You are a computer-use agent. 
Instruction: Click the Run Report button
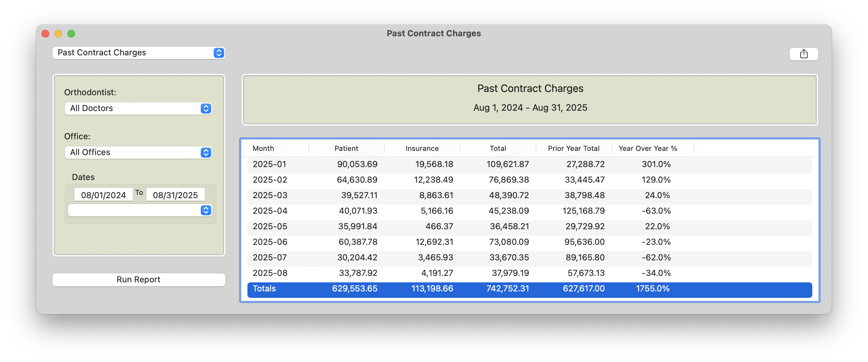pyautogui.click(x=139, y=279)
